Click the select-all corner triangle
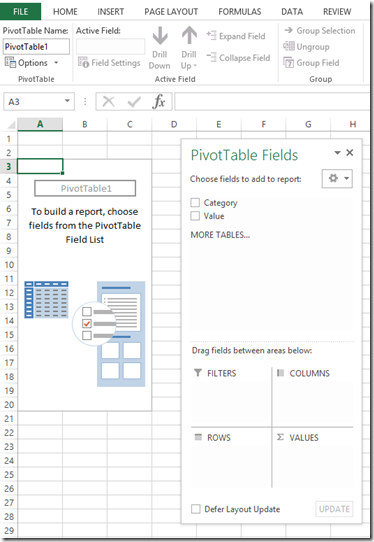Viewport: 374px width, 542px height. coord(11,124)
